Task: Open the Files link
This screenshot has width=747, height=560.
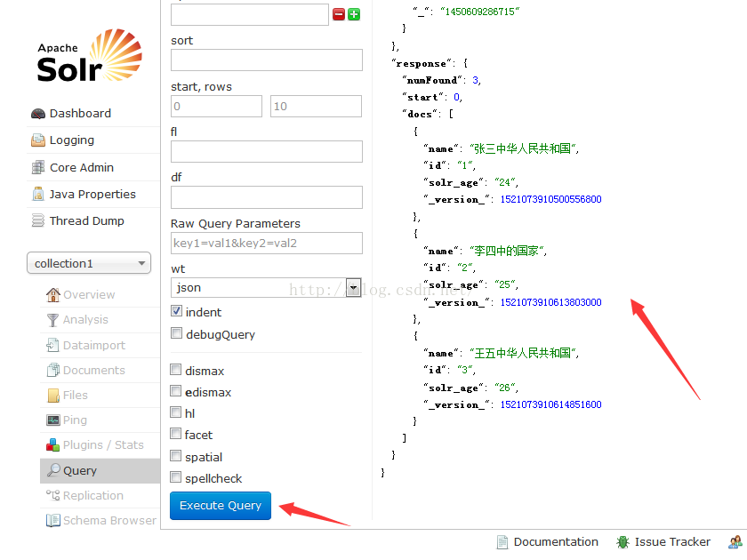Action: (x=76, y=396)
